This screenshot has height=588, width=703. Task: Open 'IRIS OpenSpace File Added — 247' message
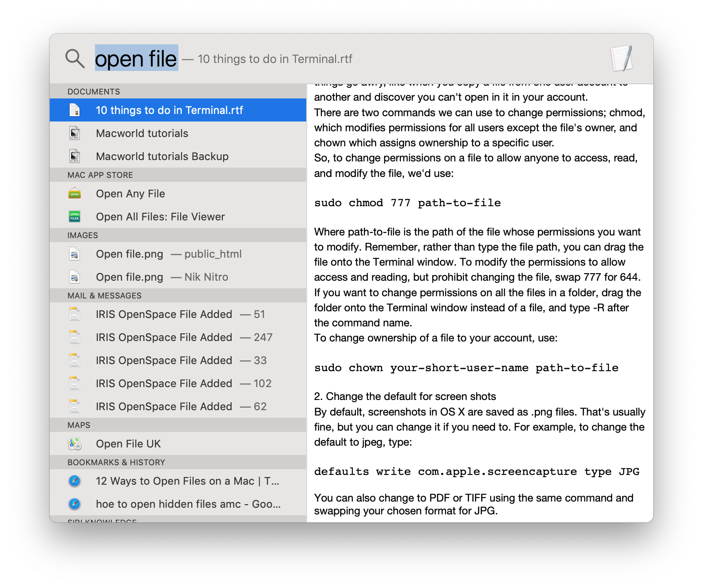(x=178, y=337)
